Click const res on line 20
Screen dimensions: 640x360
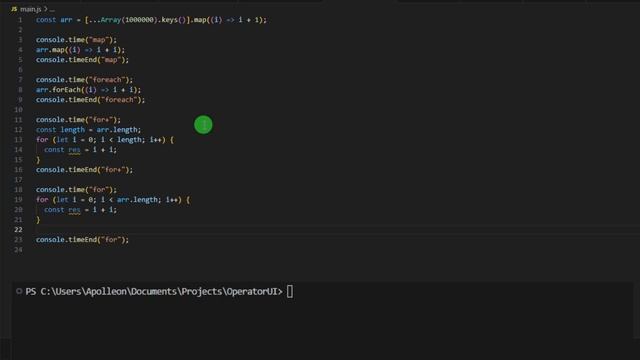click(62, 210)
